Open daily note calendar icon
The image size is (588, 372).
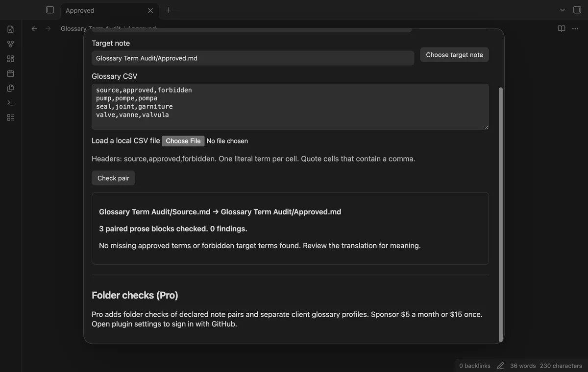click(x=10, y=73)
